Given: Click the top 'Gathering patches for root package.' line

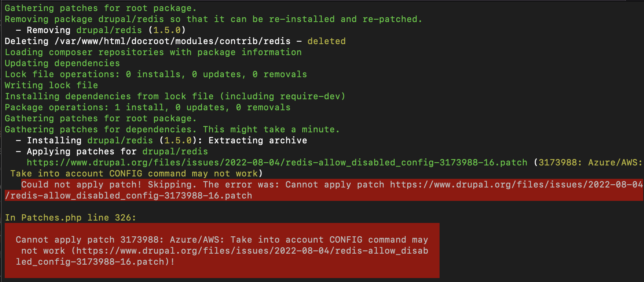Looking at the screenshot, I should [101, 8].
